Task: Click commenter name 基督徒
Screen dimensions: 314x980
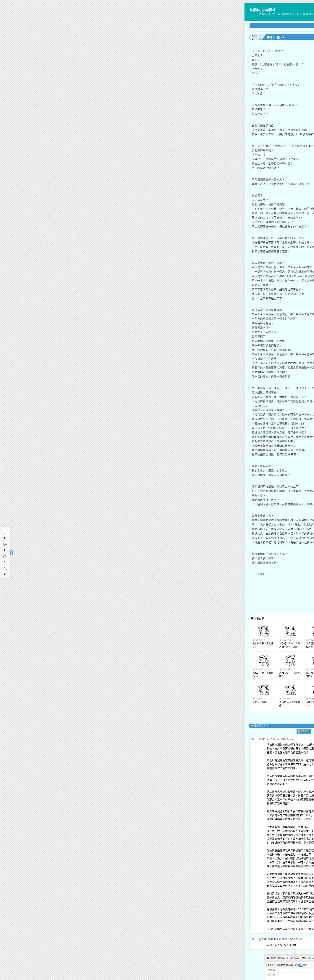Action: pyautogui.click(x=265, y=739)
